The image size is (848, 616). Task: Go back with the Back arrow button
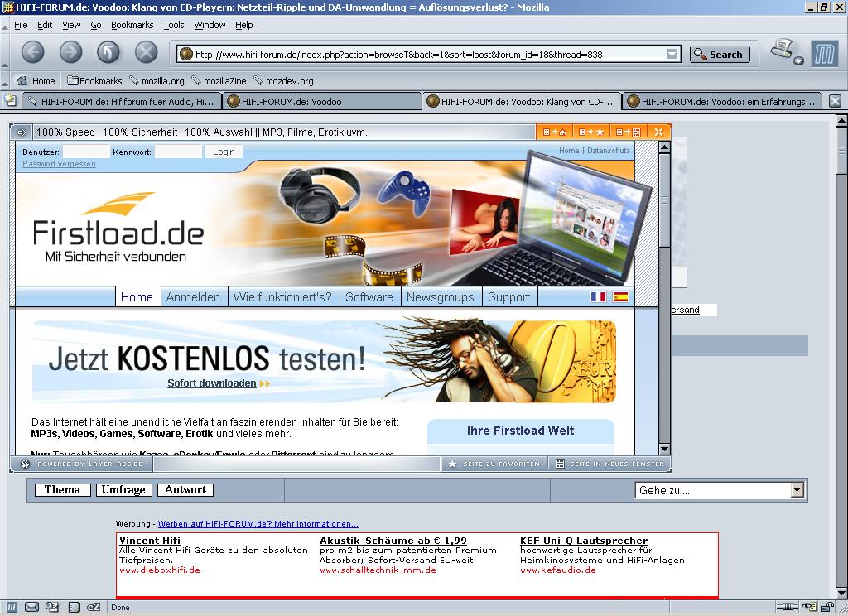33,52
